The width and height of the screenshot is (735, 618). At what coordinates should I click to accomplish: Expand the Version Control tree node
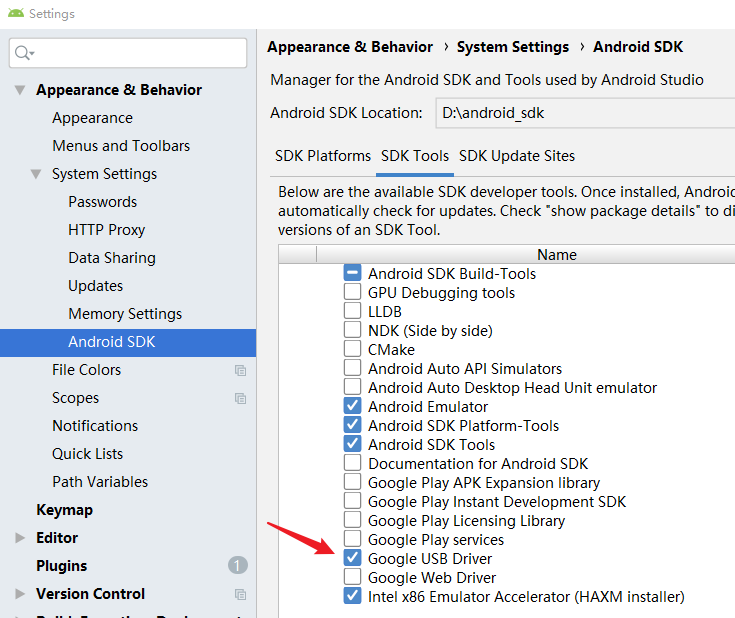[x=20, y=594]
